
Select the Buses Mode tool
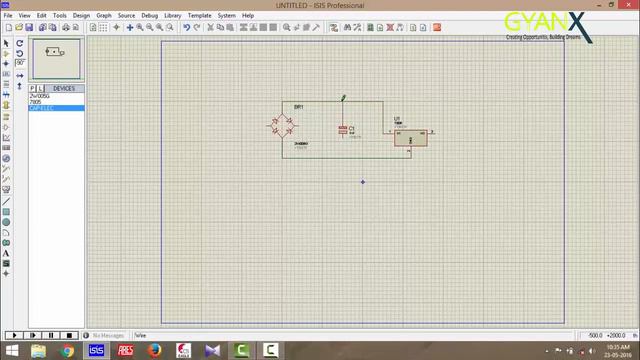6,94
